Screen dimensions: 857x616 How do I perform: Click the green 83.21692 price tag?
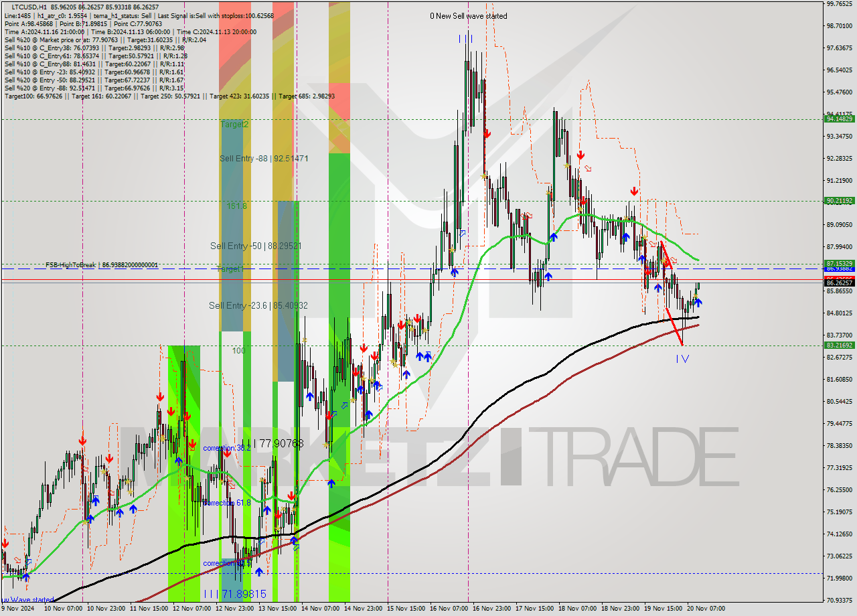point(839,345)
